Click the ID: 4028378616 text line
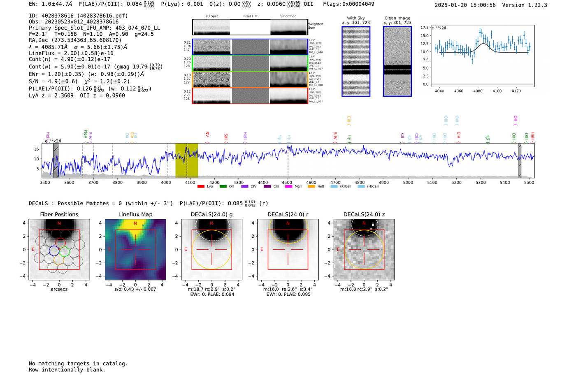The height and width of the screenshot is (392, 576). pyautogui.click(x=79, y=16)
